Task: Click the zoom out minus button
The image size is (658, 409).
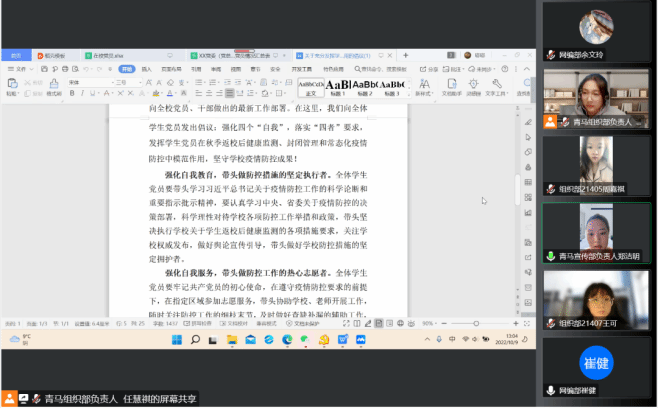Action: tap(444, 323)
